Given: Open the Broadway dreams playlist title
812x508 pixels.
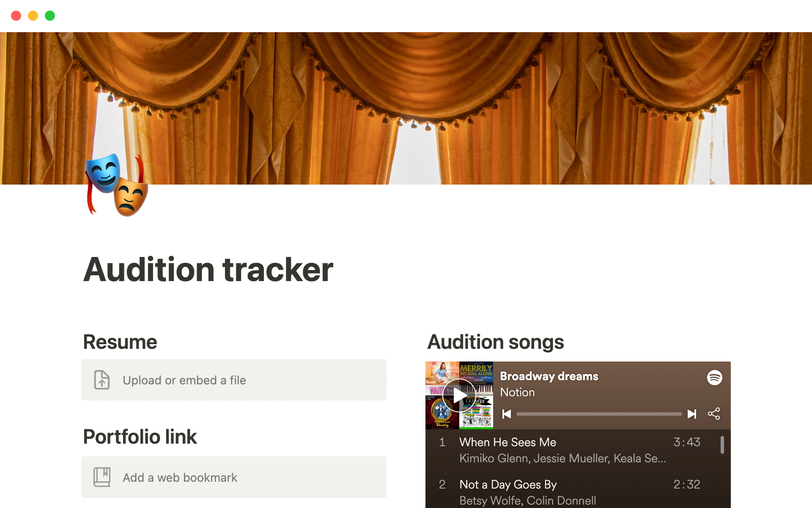Looking at the screenshot, I should 549,376.
